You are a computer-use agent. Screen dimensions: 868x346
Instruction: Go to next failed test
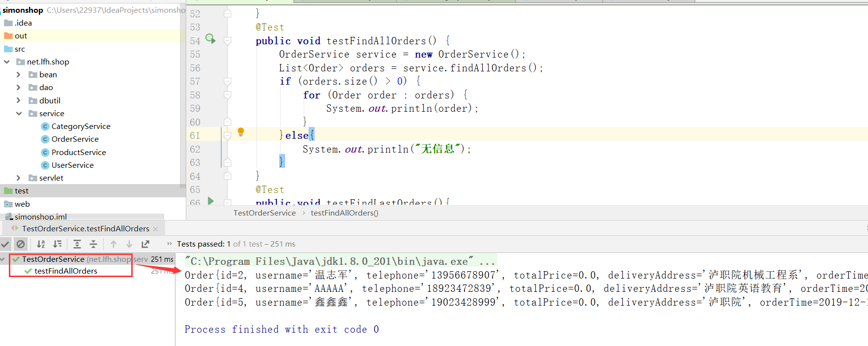click(129, 244)
